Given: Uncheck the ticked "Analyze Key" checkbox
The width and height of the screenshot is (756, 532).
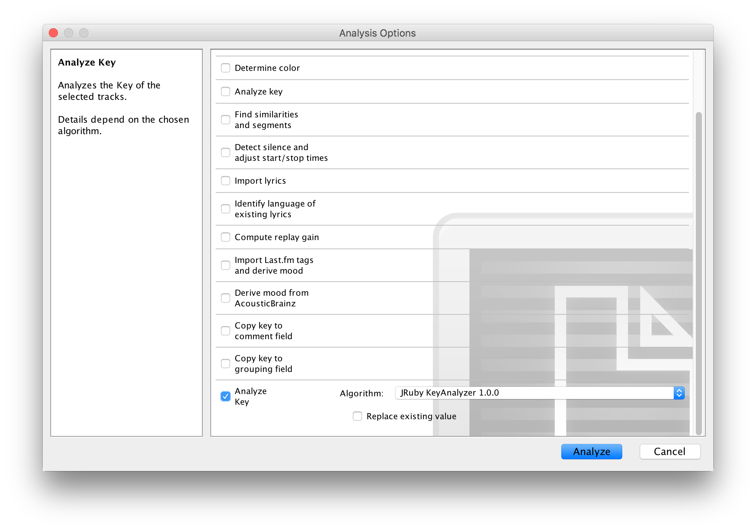Looking at the screenshot, I should click(225, 396).
